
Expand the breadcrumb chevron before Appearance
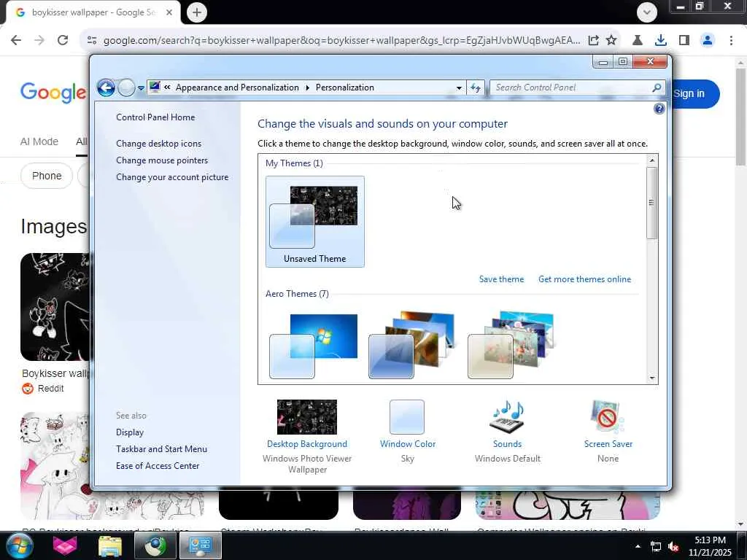(x=167, y=87)
